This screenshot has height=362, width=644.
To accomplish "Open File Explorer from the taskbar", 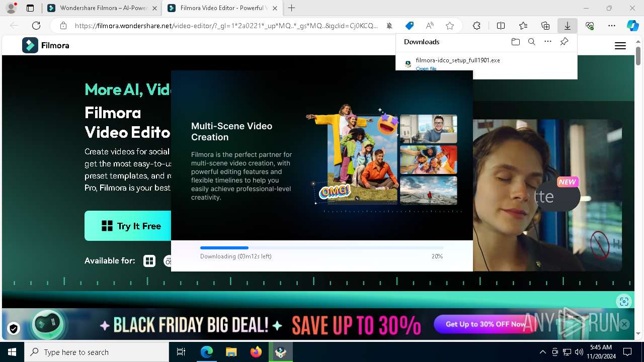I will (231, 352).
